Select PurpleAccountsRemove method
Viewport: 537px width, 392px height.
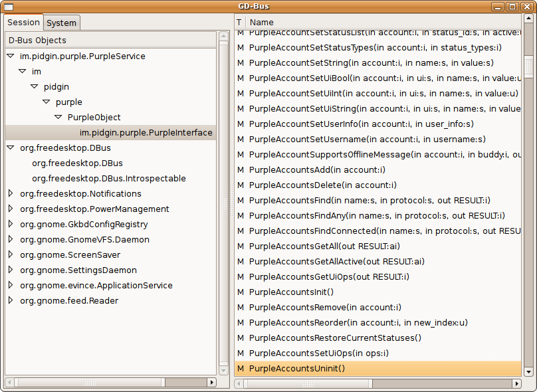(377, 307)
